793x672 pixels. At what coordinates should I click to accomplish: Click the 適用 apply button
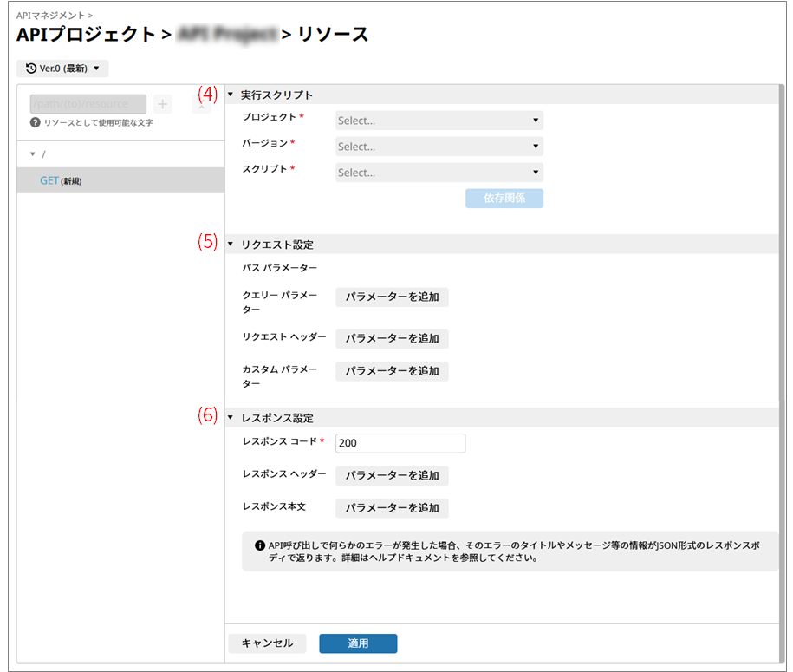click(x=358, y=643)
